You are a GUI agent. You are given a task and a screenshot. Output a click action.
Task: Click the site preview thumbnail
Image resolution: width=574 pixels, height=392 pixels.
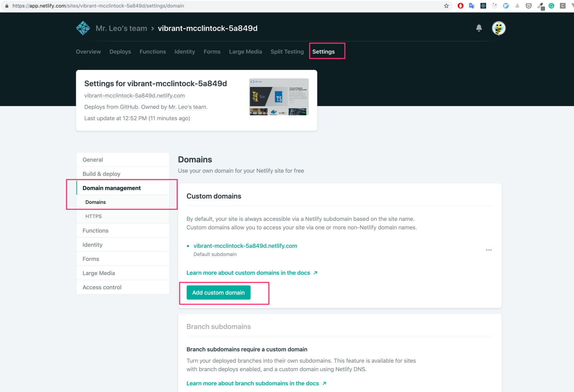coord(279,97)
